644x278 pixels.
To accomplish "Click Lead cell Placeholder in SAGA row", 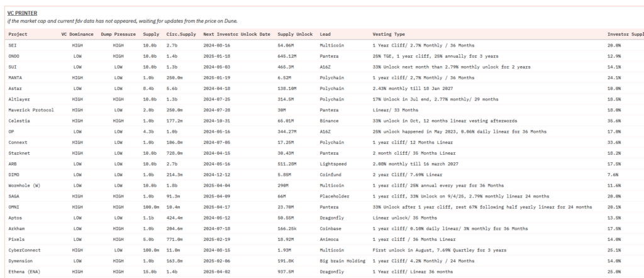I will [335, 196].
